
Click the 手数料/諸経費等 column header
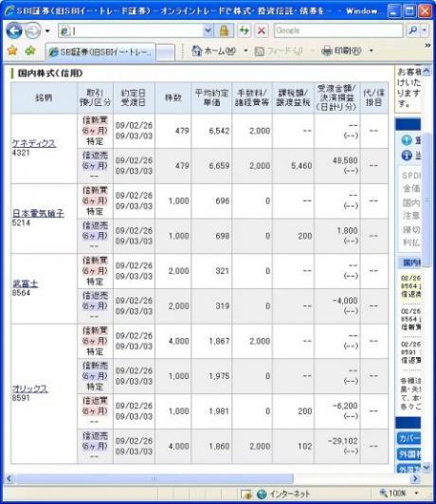coord(252,98)
